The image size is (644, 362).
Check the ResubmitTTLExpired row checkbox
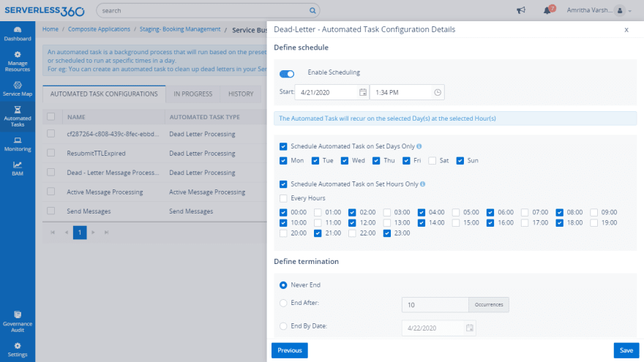click(x=51, y=153)
